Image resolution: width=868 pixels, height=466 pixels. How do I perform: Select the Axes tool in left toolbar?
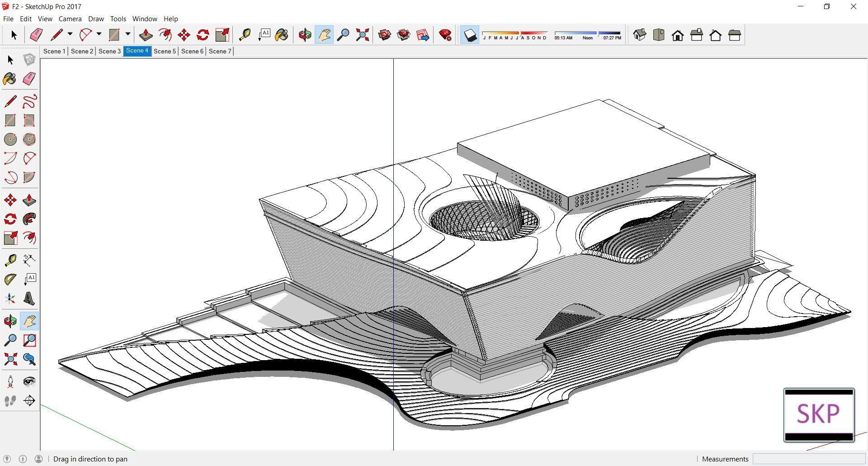(x=10, y=299)
